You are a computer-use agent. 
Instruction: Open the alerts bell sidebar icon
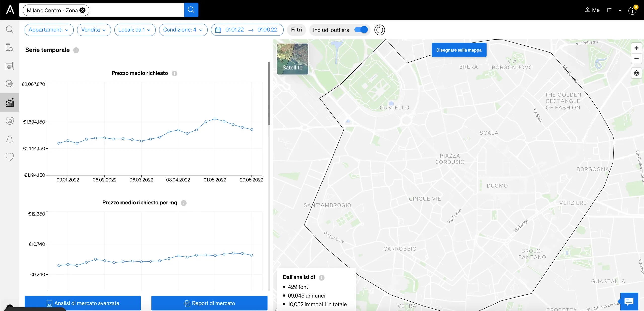[10, 139]
